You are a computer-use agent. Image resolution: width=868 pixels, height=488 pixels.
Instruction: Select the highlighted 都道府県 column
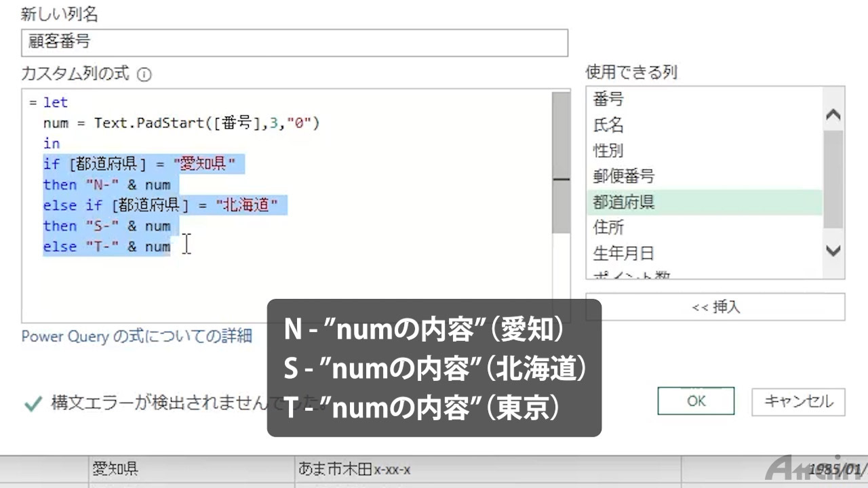pos(623,202)
